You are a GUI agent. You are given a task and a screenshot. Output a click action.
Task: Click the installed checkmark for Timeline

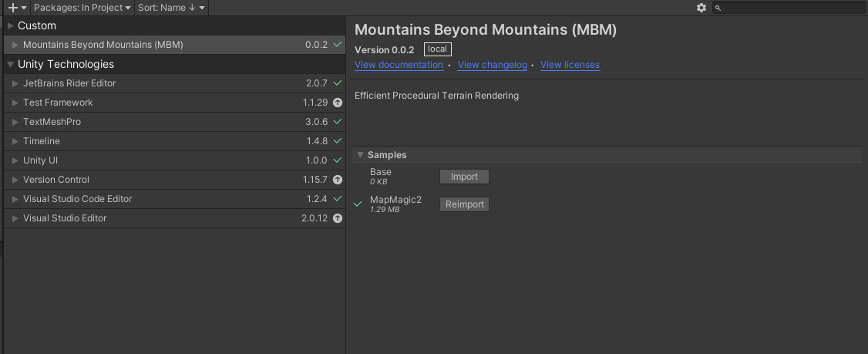coord(338,140)
